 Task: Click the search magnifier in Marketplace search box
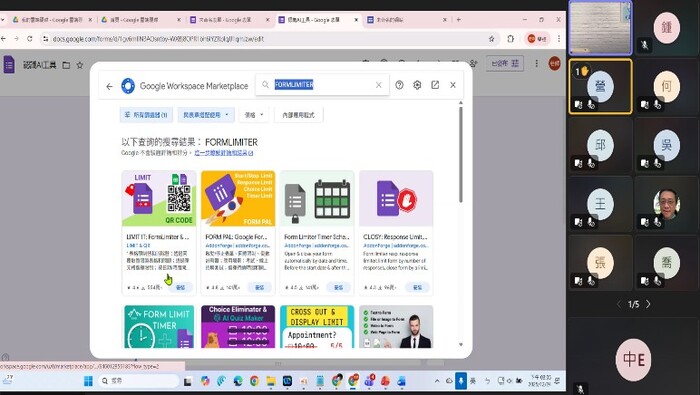point(265,85)
